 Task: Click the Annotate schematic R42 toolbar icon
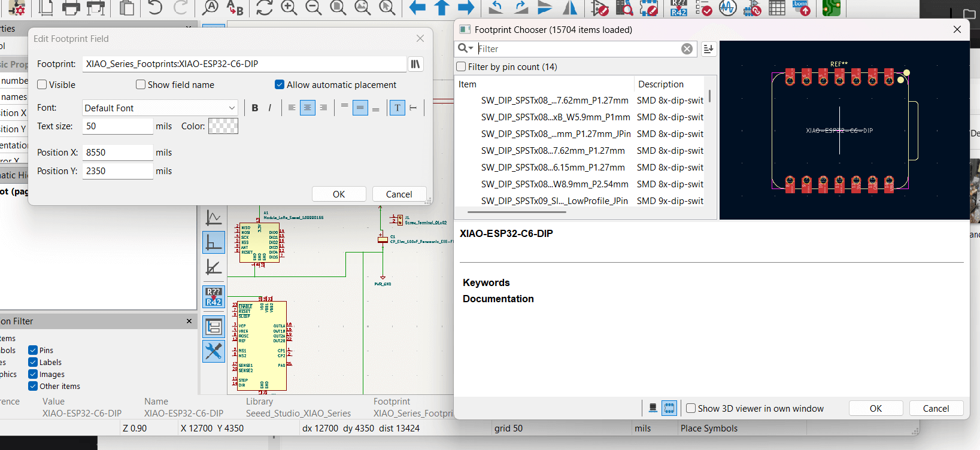[678, 8]
